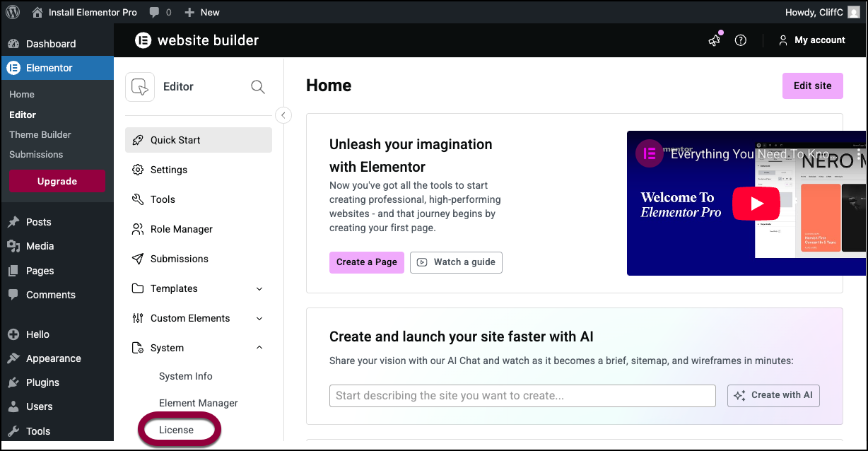The height and width of the screenshot is (451, 868).
Task: Click the search magnifier in Editor panel
Action: tap(258, 87)
